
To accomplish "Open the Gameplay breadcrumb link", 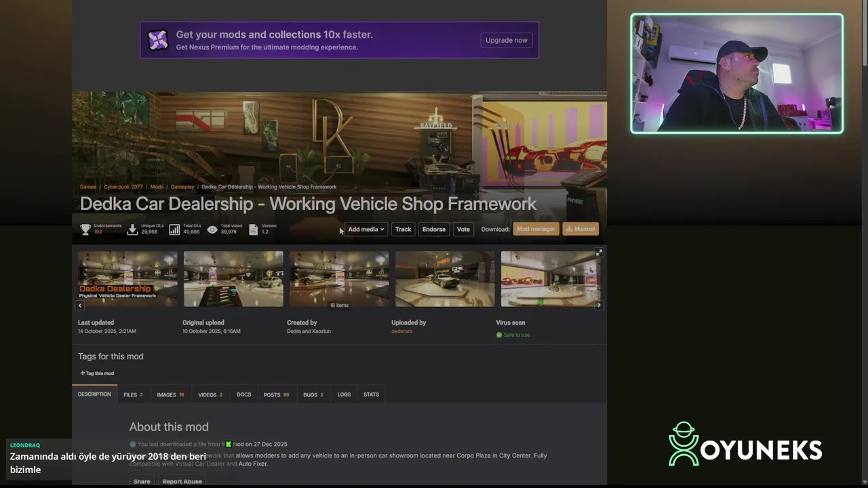I will [x=182, y=187].
